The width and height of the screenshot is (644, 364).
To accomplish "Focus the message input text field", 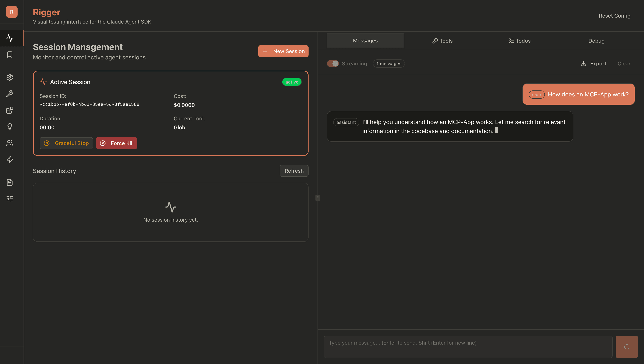I will point(468,346).
